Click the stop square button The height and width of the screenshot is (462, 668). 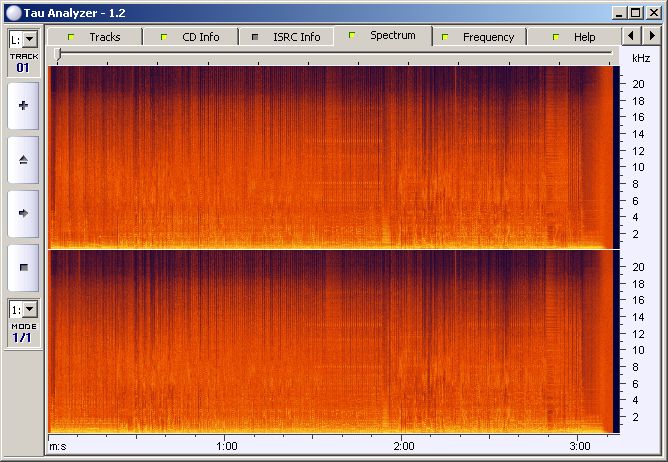23,268
